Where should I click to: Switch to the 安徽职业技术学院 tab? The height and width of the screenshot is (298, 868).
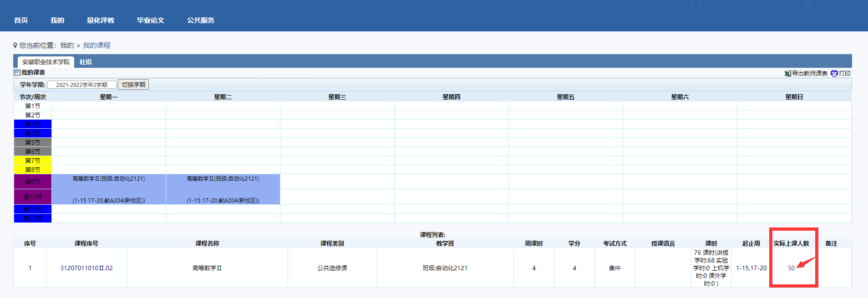tap(46, 62)
